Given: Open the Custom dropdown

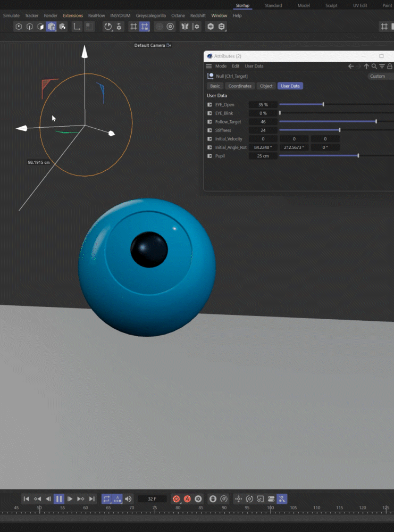Looking at the screenshot, I should click(380, 76).
